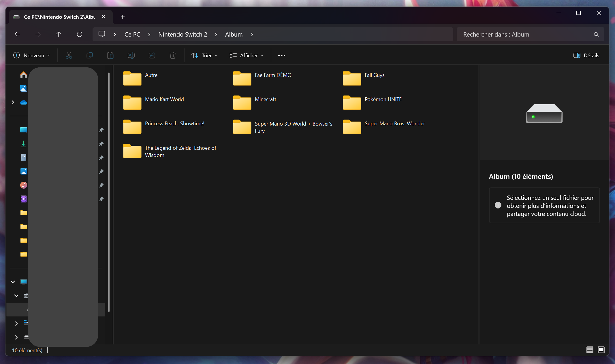The image size is (615, 364).
Task: Navigate back to previous folder
Action: pyautogui.click(x=17, y=34)
